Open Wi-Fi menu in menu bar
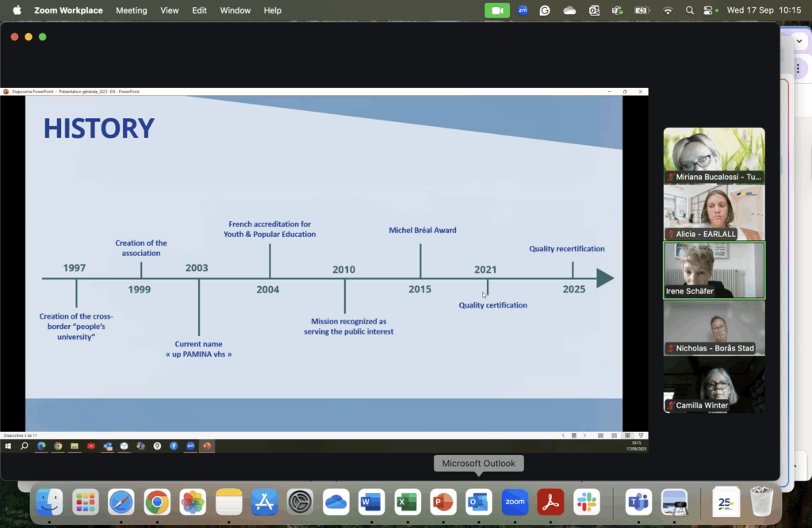 pyautogui.click(x=668, y=10)
